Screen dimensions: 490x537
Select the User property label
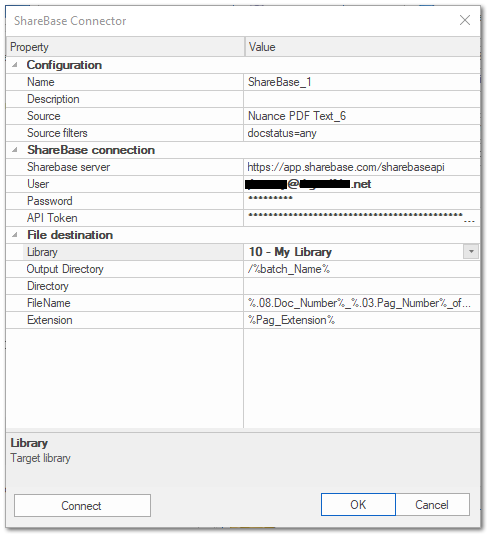(x=38, y=184)
